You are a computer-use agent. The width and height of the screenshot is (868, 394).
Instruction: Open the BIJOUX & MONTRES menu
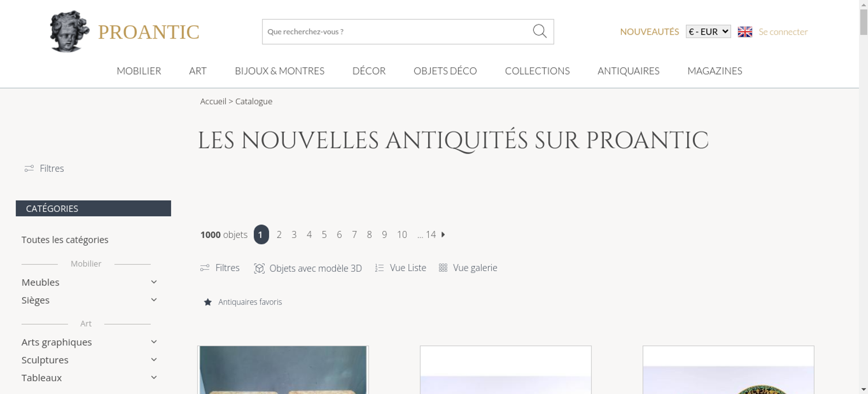click(279, 71)
